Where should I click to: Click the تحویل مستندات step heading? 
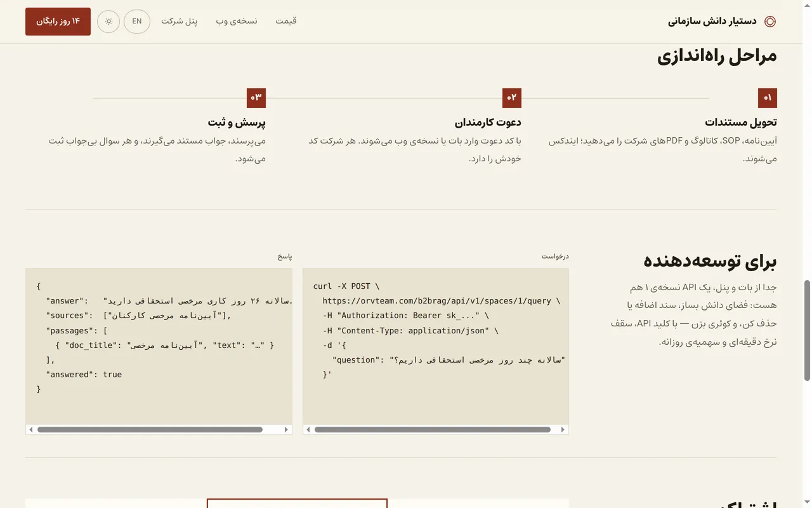click(x=741, y=123)
